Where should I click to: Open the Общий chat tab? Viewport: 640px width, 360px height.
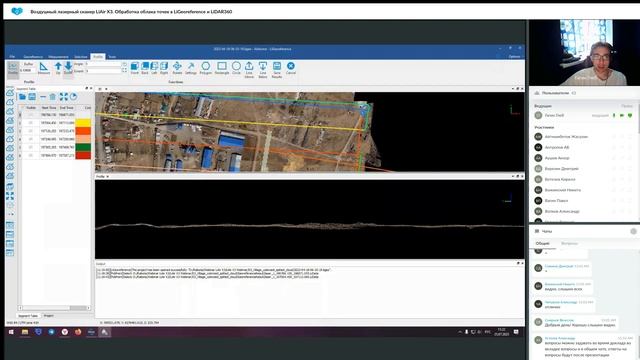pyautogui.click(x=542, y=244)
